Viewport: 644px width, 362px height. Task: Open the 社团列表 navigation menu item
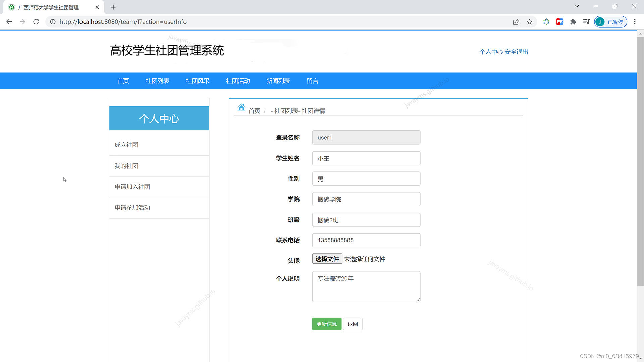[x=157, y=81]
